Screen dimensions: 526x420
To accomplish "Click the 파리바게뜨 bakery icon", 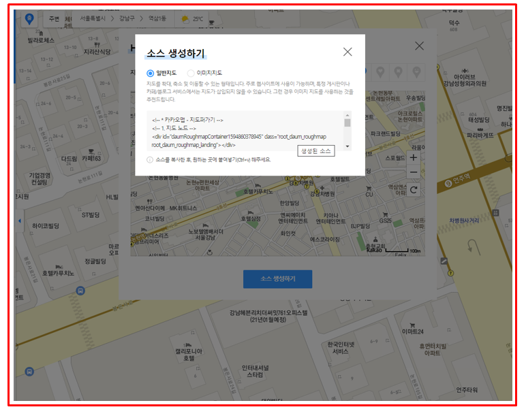I will [x=480, y=129].
